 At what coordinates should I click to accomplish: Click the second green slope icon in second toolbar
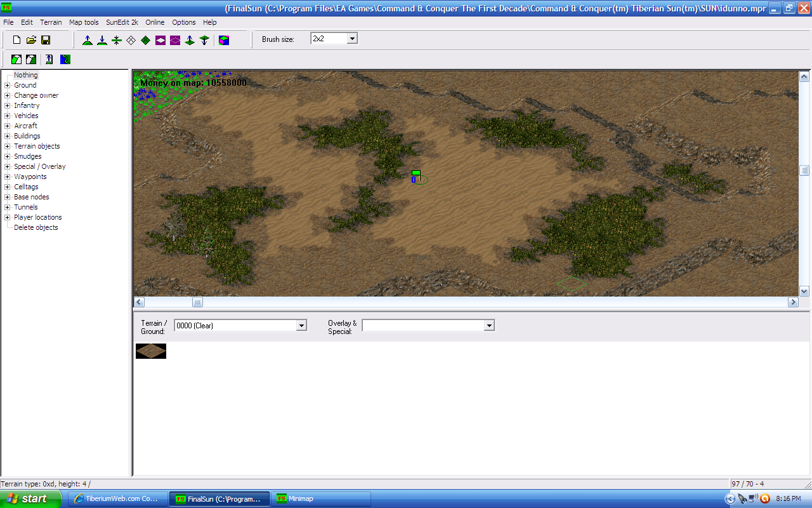31,60
